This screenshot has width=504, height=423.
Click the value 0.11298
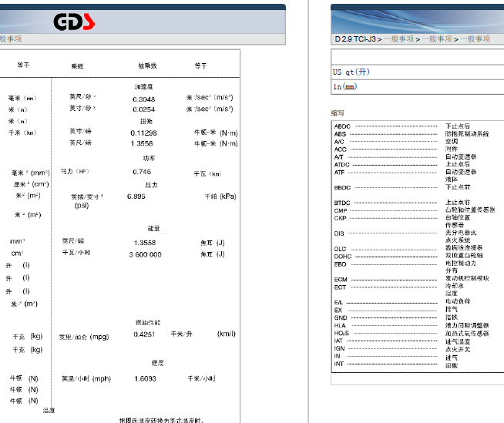143,133
